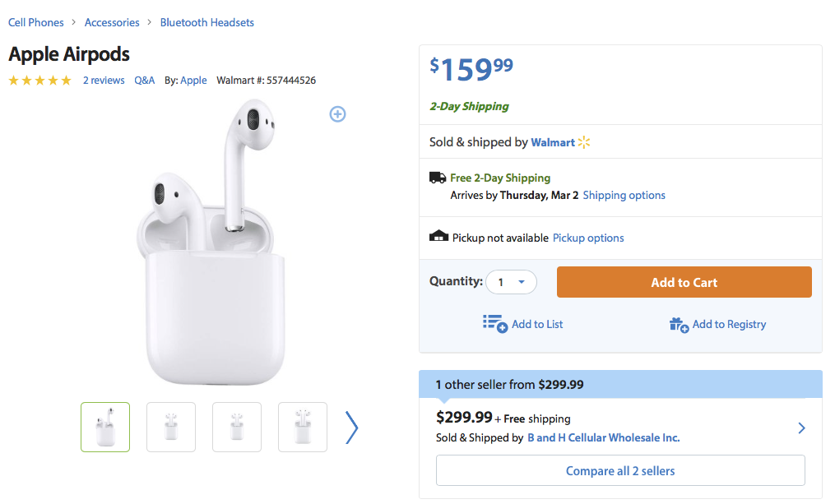Click the store pickup icon
The width and height of the screenshot is (835, 504).
438,237
